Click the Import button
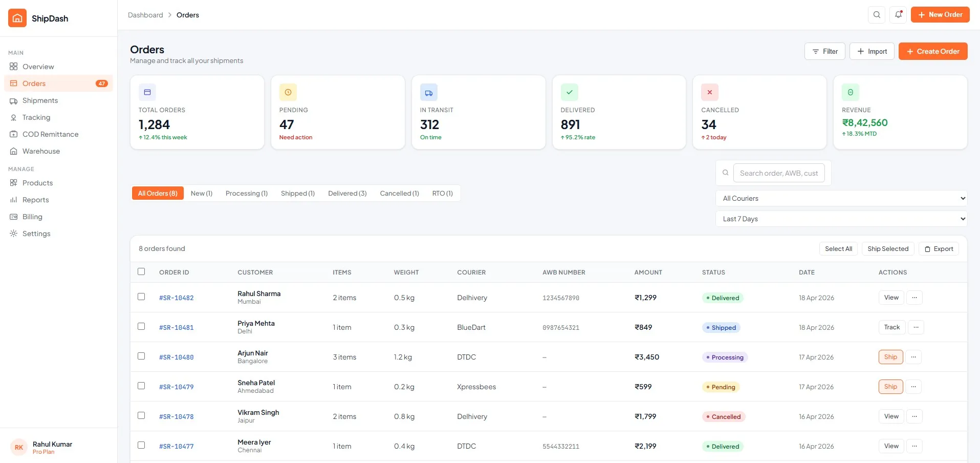980x463 pixels. [872, 51]
